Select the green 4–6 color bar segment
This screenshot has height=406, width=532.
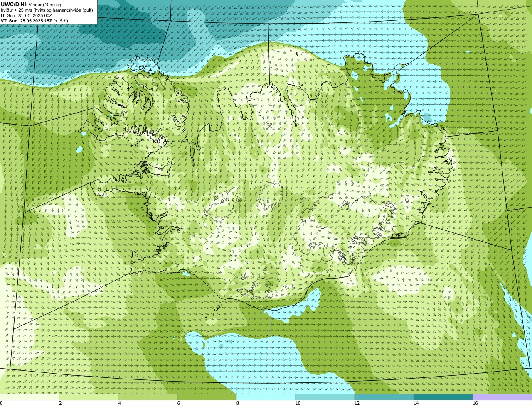148,397
